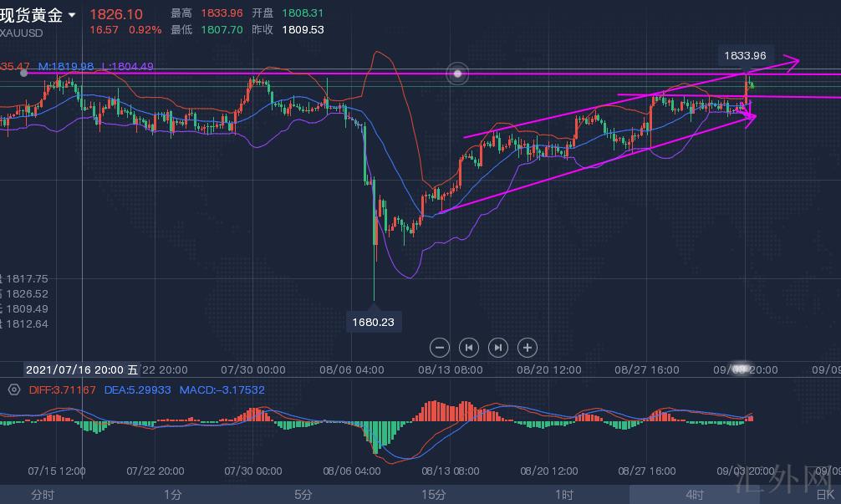Switch to the 分时 timeframe tab

(x=43, y=495)
